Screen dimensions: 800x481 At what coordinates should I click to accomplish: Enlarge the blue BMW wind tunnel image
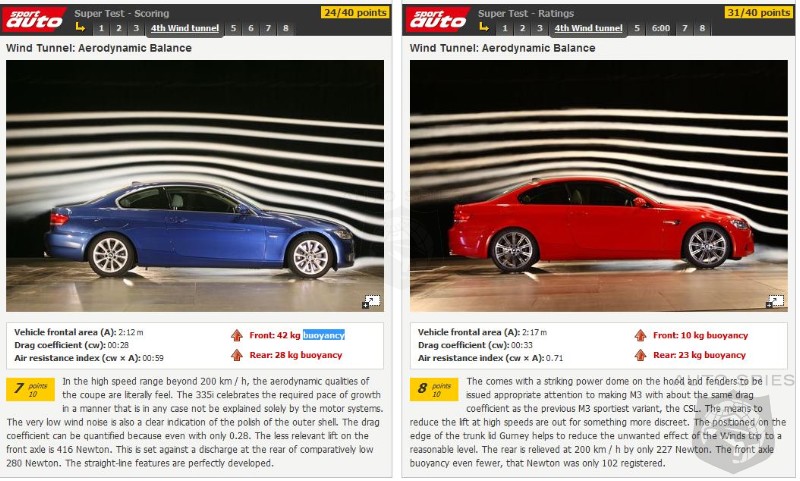371,301
